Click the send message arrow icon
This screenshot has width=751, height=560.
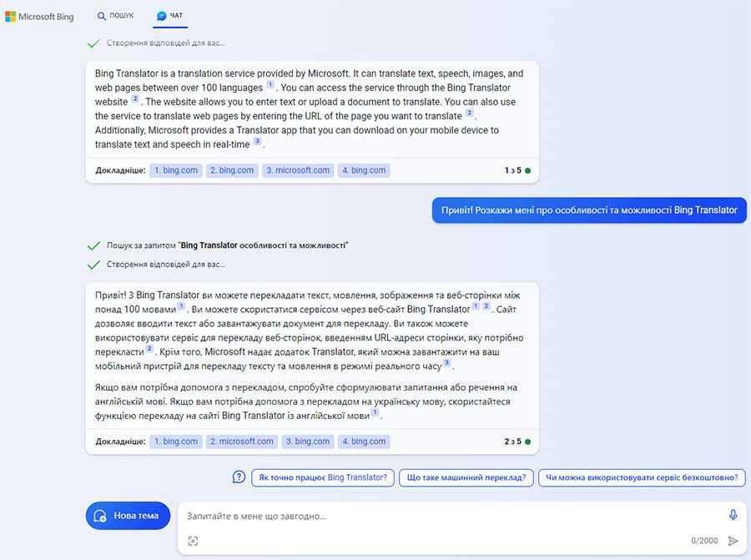pos(733,541)
